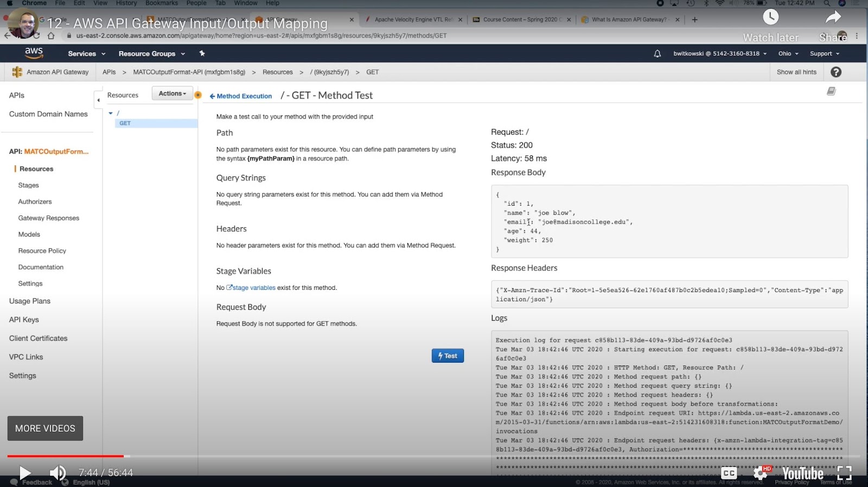
Task: Open Stages in the sidebar
Action: [x=29, y=185]
